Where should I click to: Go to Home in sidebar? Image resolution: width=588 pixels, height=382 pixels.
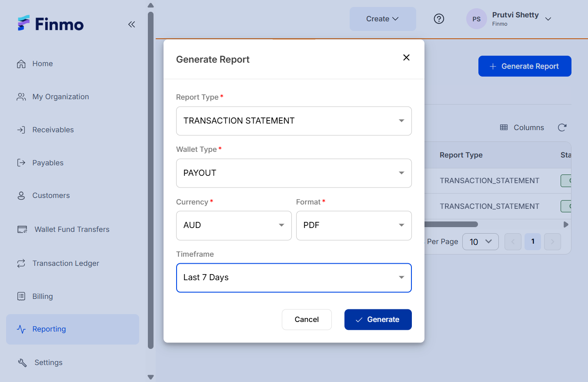43,64
